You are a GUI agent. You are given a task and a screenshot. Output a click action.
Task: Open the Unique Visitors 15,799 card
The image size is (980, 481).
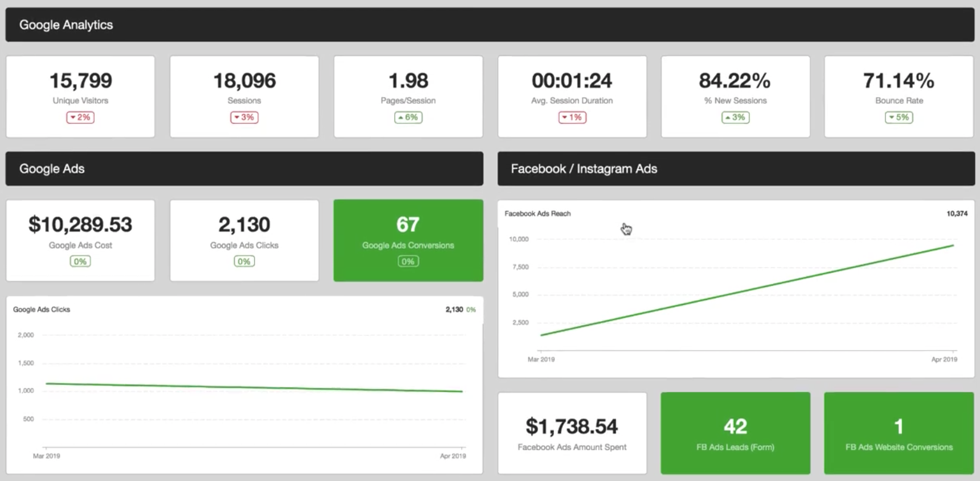tap(81, 97)
